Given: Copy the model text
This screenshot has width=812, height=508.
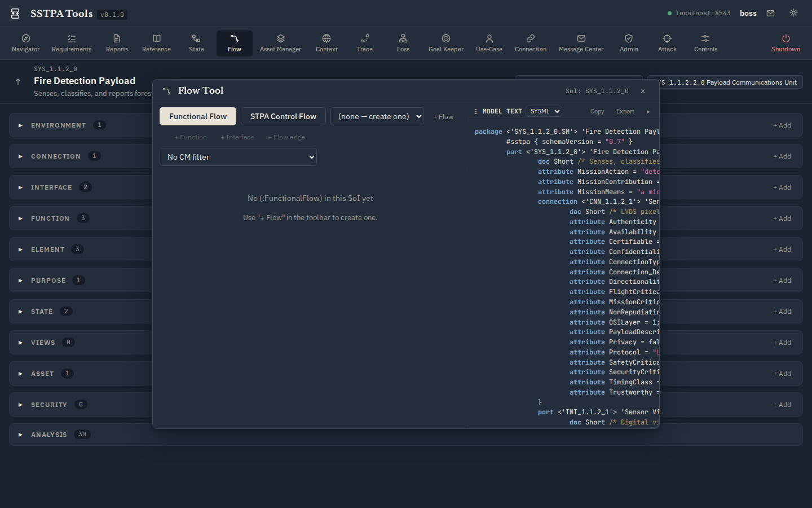Looking at the screenshot, I should [597, 111].
